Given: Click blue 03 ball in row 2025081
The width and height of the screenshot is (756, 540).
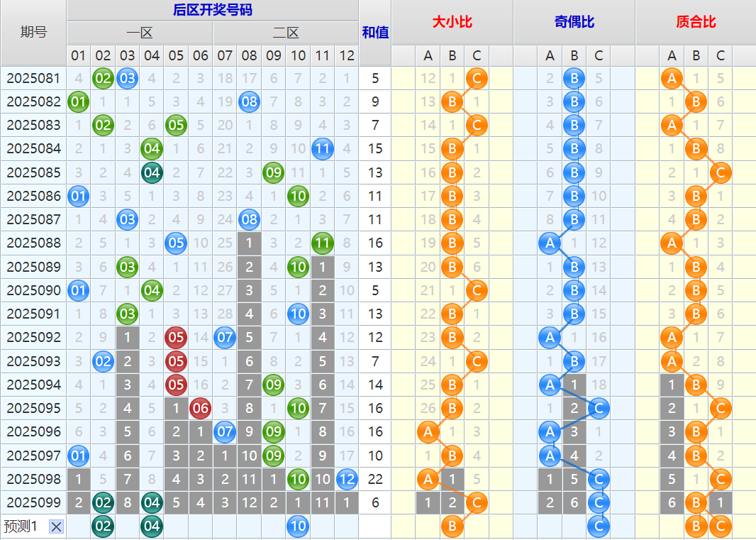Looking at the screenshot, I should pos(127,78).
